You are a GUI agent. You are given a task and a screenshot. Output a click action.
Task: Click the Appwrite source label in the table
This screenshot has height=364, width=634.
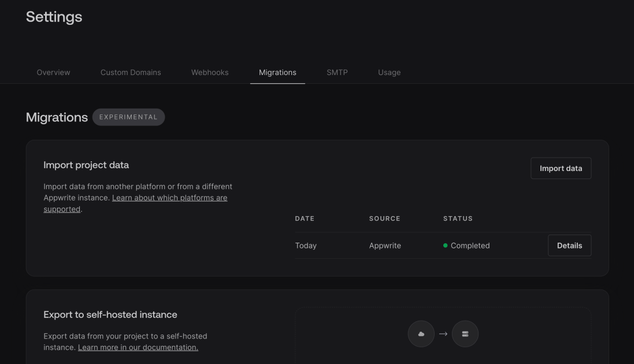click(384, 245)
